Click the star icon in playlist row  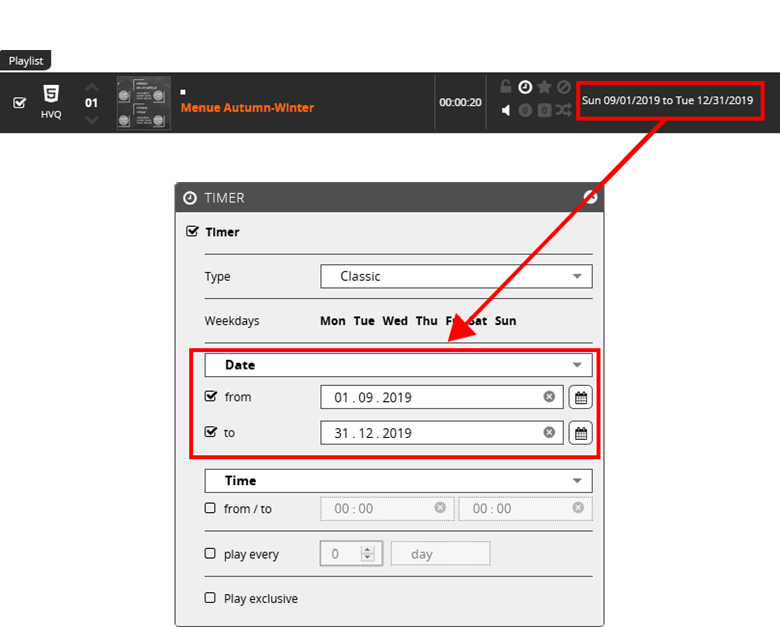pos(544,87)
